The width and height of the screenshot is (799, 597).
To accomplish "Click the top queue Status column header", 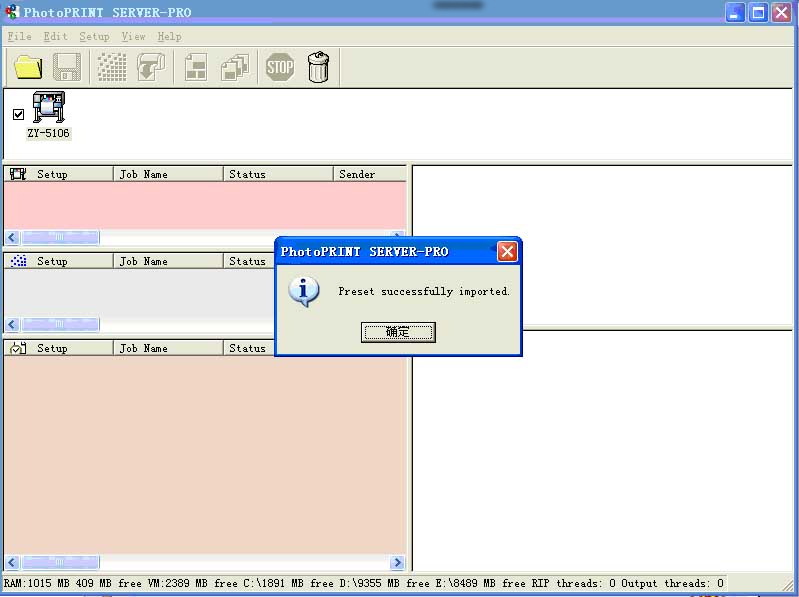I will (x=278, y=174).
